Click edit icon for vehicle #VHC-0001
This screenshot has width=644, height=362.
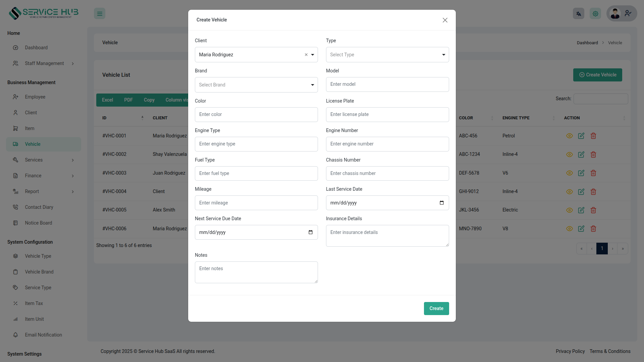click(x=581, y=136)
